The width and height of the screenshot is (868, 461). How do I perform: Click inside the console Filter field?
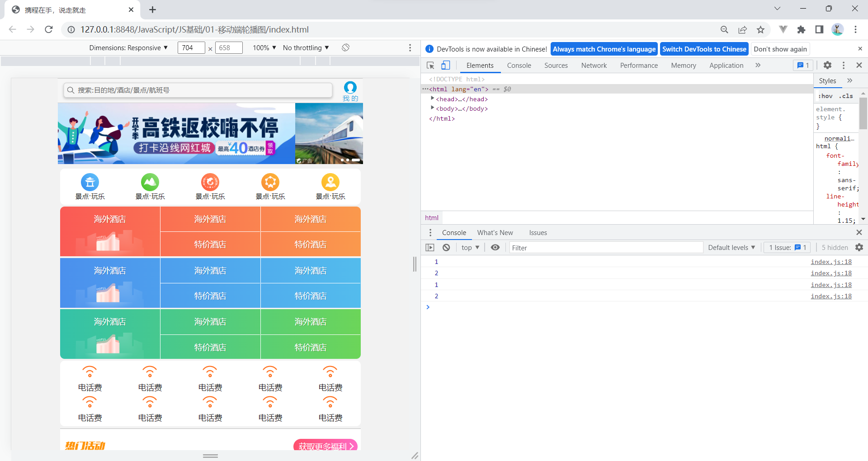[606, 247]
